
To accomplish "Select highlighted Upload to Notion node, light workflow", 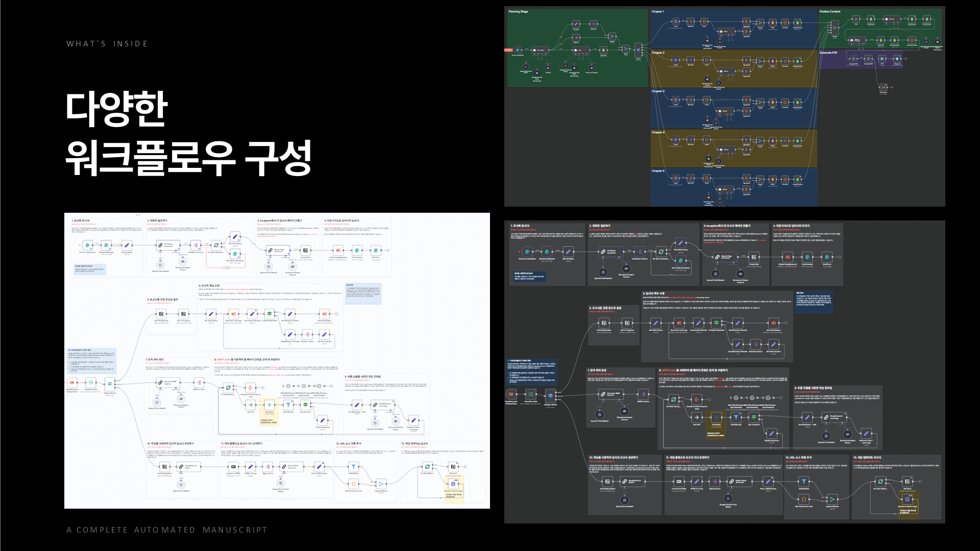I will point(453,484).
